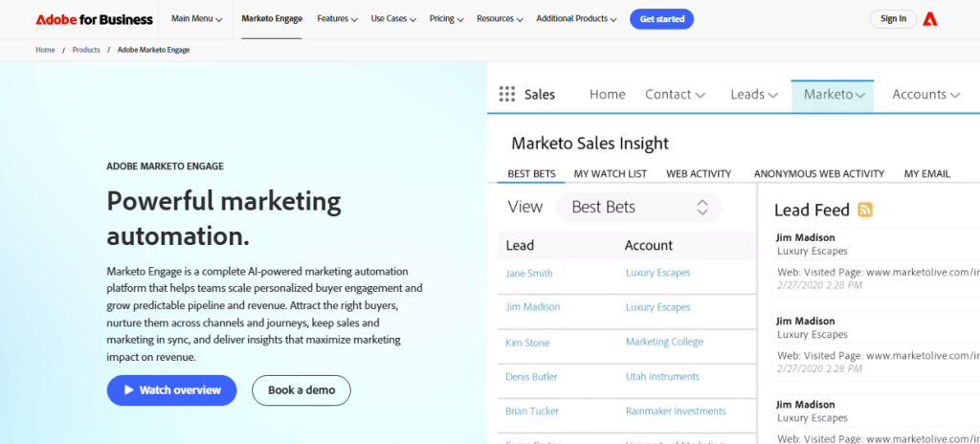Image resolution: width=980 pixels, height=444 pixels.
Task: Open the Use Cases dropdown
Action: click(393, 19)
